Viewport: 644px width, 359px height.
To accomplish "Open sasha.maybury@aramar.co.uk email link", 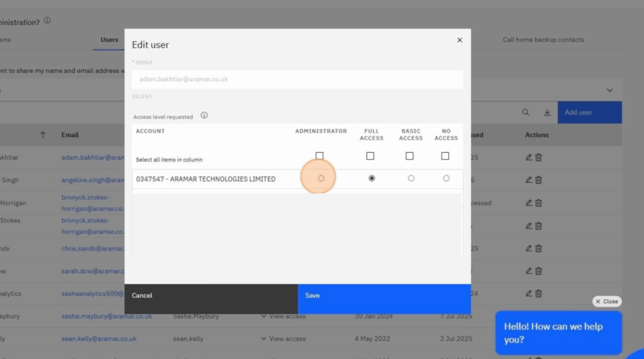I will [x=107, y=316].
